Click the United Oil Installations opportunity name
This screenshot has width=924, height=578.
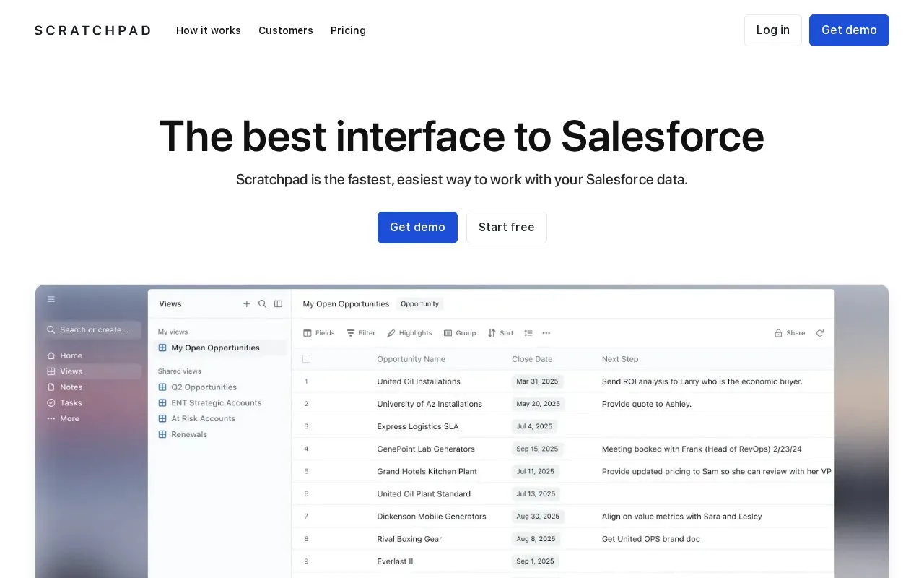click(x=419, y=381)
